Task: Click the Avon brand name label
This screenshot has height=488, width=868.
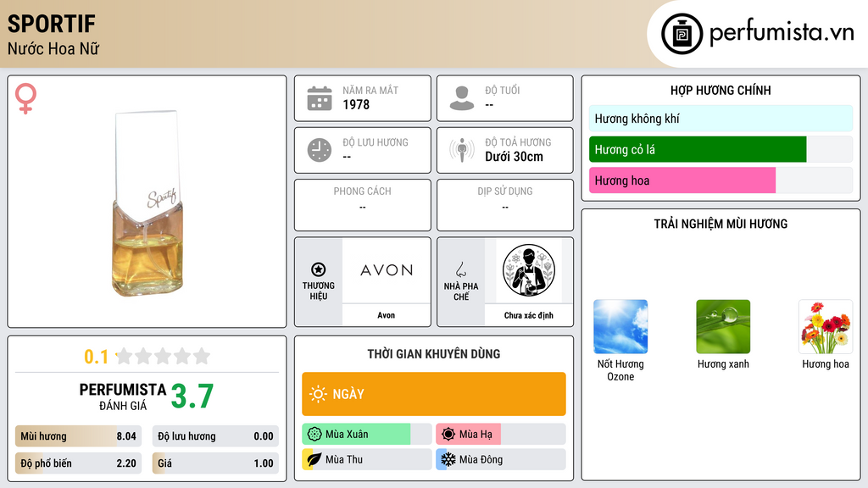Action: [x=387, y=315]
